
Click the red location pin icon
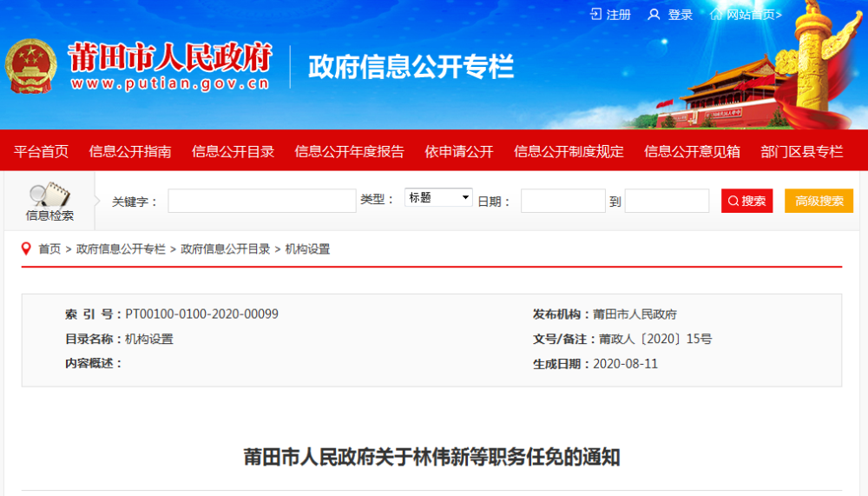pyautogui.click(x=26, y=248)
